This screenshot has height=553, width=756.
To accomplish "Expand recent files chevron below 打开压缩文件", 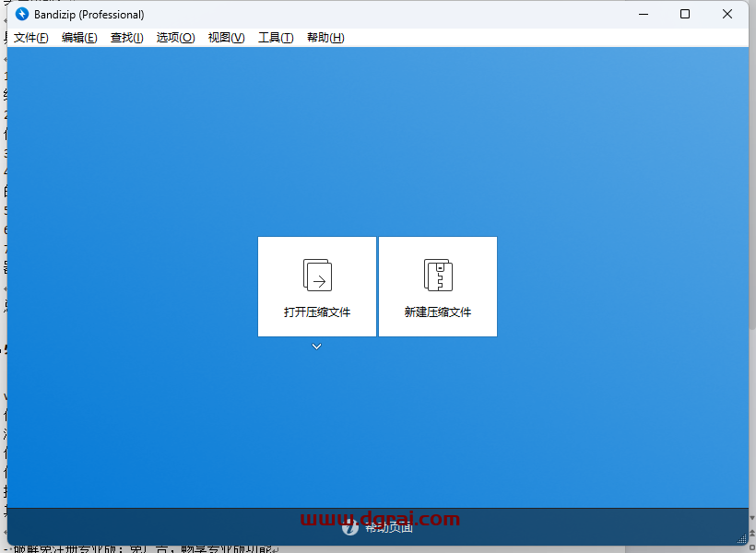I will [x=317, y=347].
